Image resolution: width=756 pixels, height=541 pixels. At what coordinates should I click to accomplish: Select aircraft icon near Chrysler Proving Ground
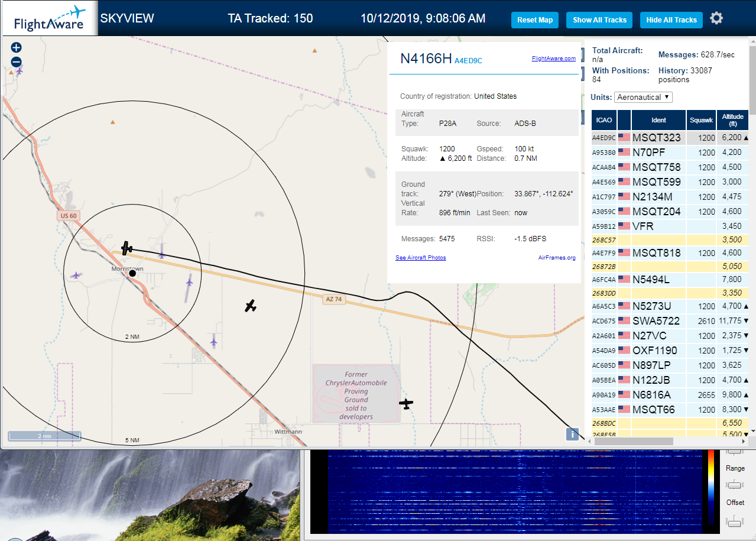point(406,404)
